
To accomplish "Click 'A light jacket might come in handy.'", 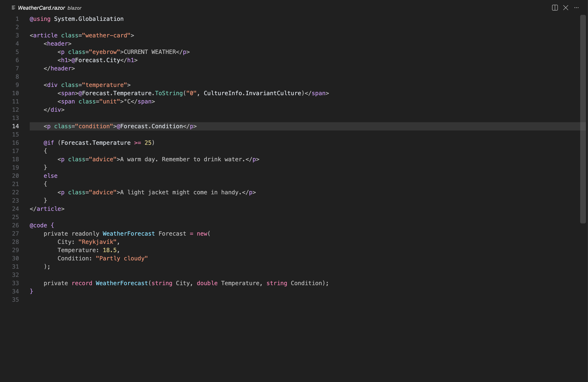I will tap(181, 192).
